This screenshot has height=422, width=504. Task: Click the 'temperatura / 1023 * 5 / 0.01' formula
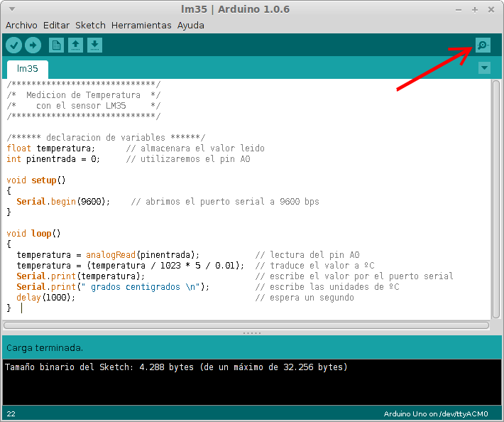[x=163, y=266]
